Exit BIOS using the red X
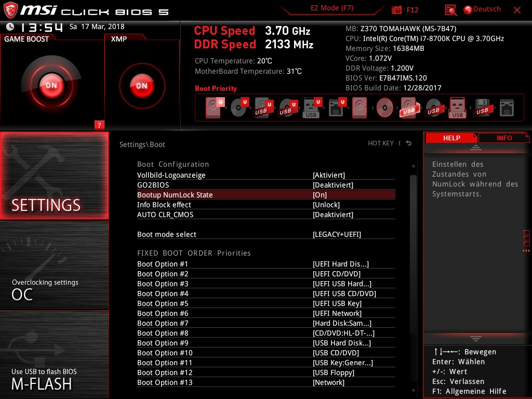Image resolution: width=532 pixels, height=399 pixels. pyautogui.click(x=517, y=10)
